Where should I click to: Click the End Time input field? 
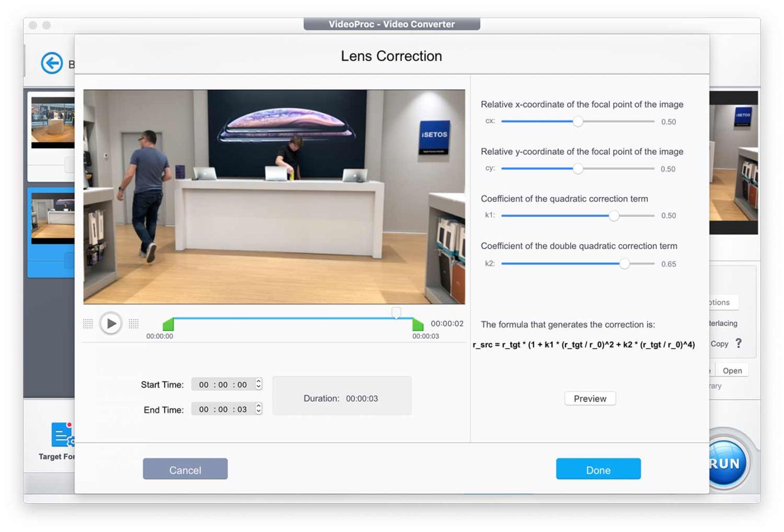point(223,409)
